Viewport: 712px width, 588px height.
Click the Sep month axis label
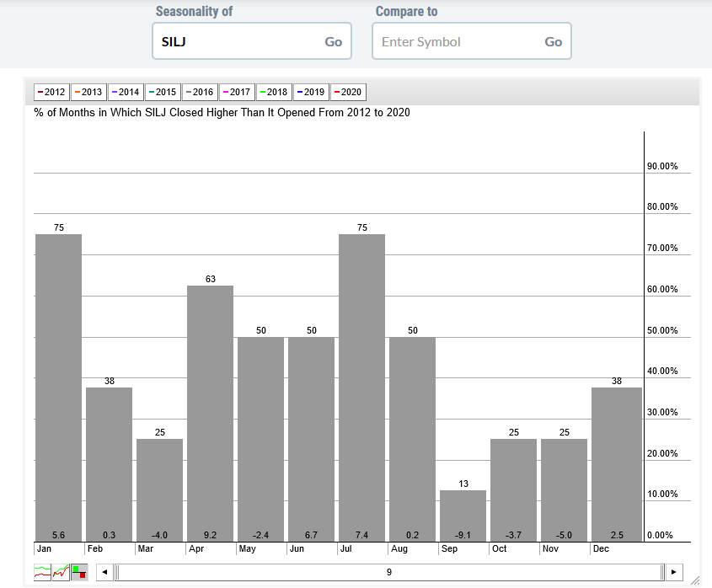click(450, 548)
